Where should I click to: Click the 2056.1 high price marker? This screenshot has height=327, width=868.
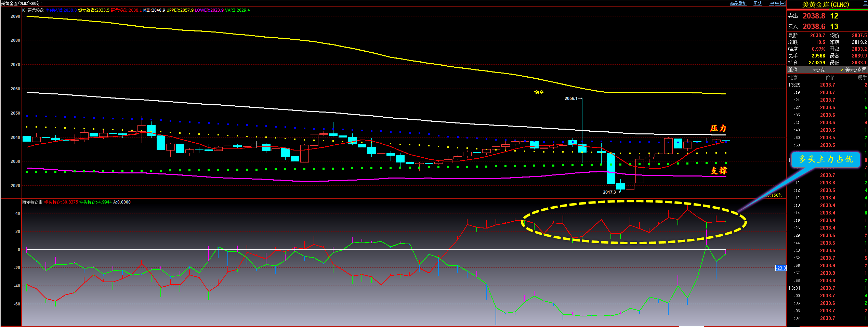(x=571, y=99)
